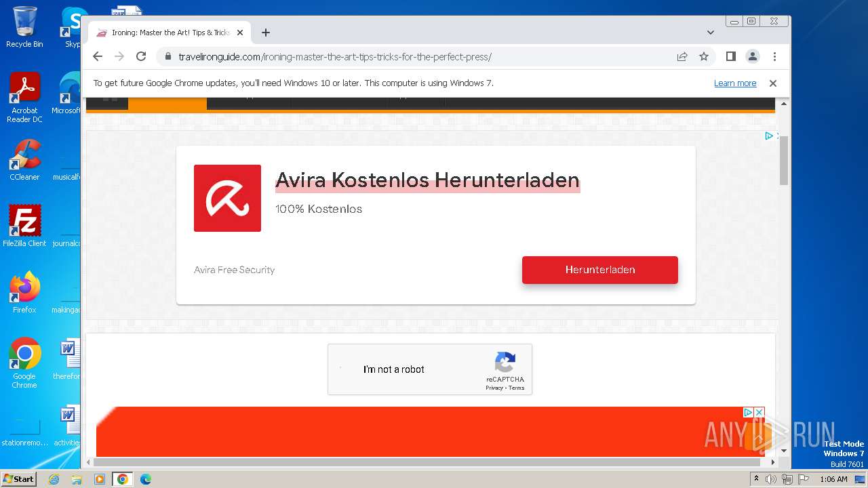Open Windows Media Player taskbar icon
Viewport: 868px width, 488px height.
[x=100, y=479]
